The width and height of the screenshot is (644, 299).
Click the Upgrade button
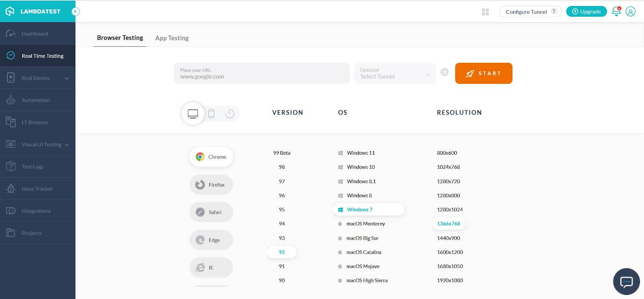[586, 12]
